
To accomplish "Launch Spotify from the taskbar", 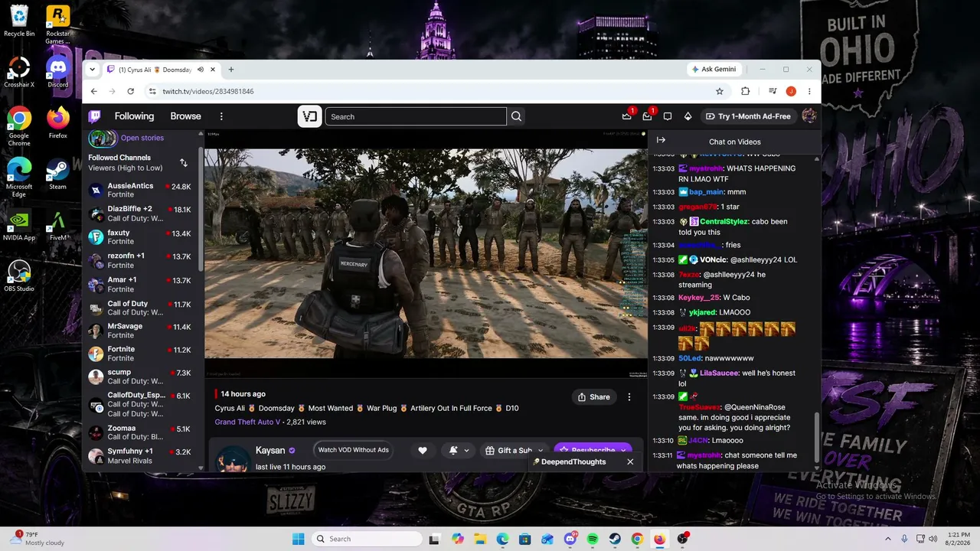I will click(x=593, y=539).
